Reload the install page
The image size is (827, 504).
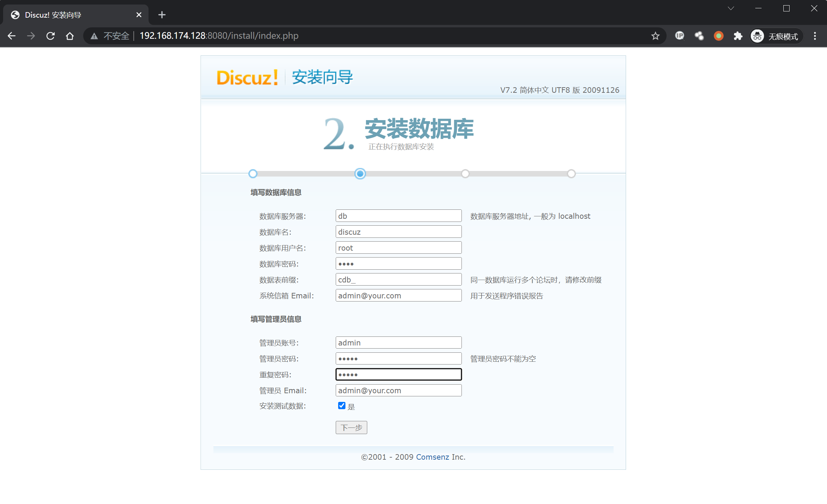coord(51,36)
